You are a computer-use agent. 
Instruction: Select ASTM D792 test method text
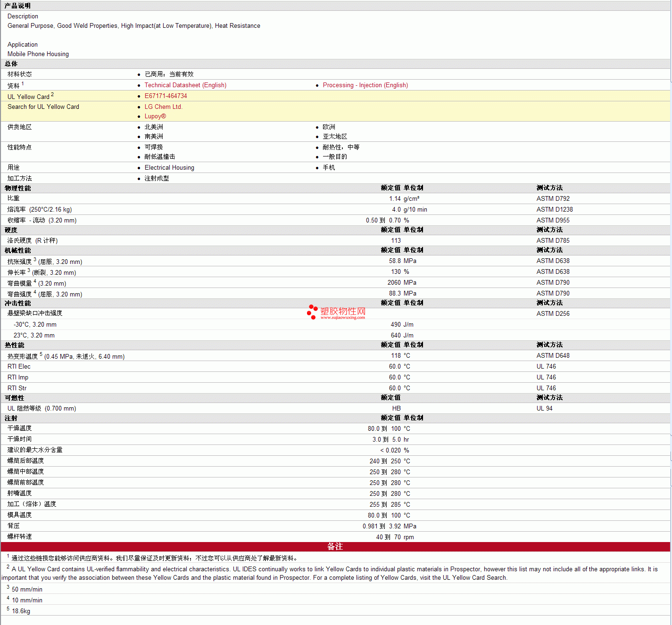tap(553, 199)
